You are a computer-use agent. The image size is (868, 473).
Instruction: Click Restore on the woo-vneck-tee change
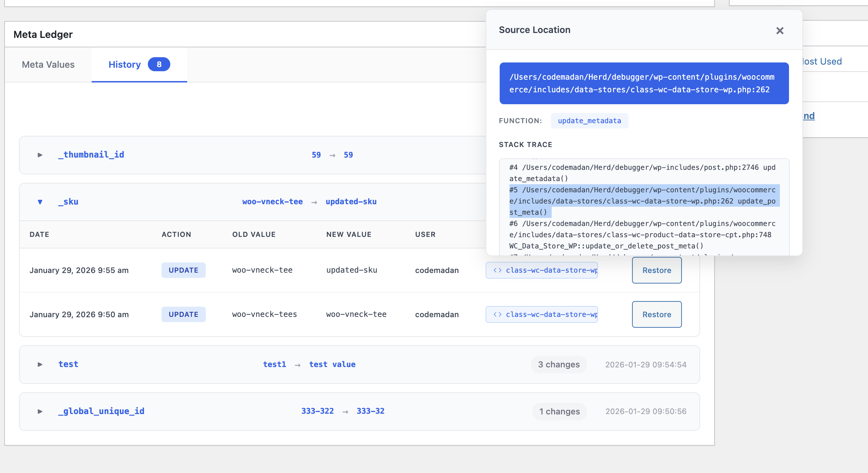pos(656,314)
